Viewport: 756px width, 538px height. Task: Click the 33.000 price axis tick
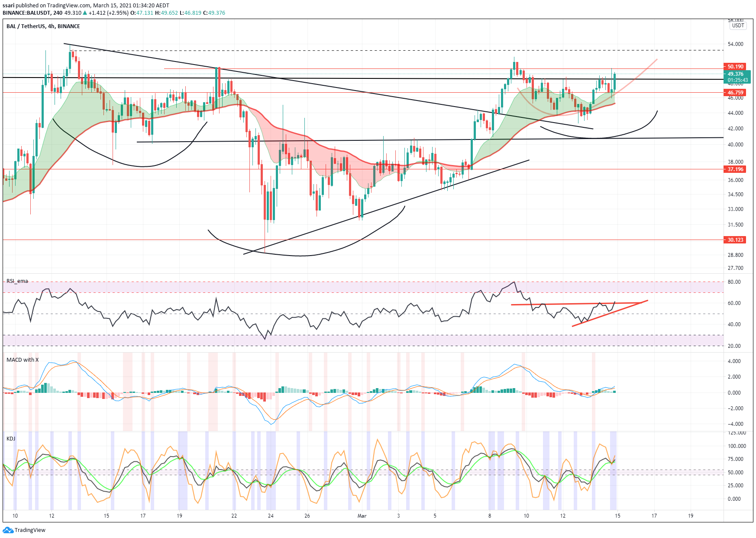tap(736, 209)
